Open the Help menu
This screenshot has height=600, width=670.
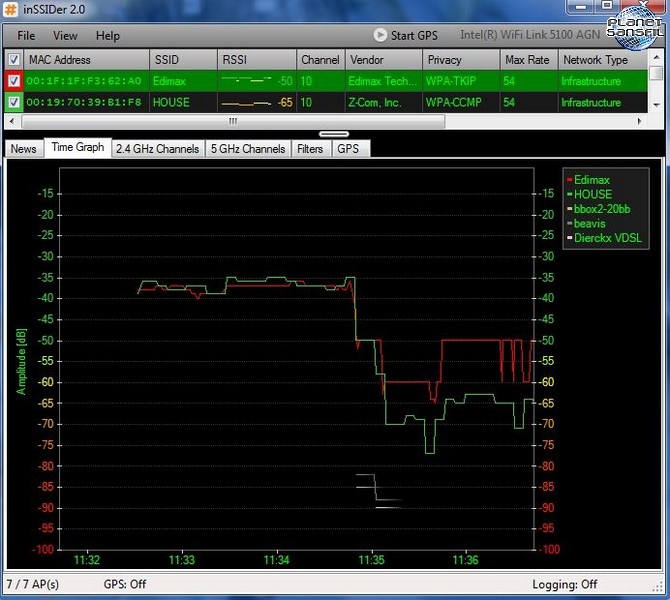pyautogui.click(x=107, y=36)
